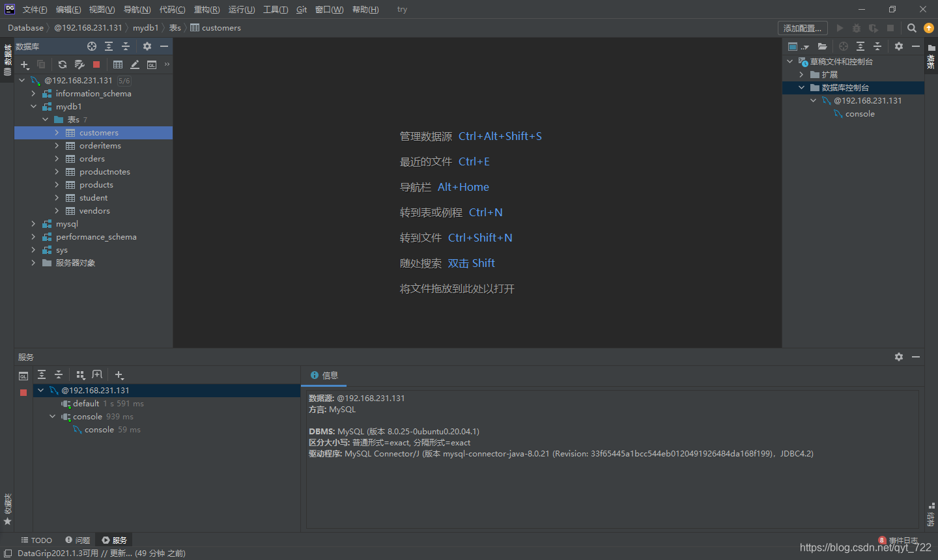Collapse the mydb1 schema node
Image resolution: width=938 pixels, height=560 pixels.
point(33,106)
